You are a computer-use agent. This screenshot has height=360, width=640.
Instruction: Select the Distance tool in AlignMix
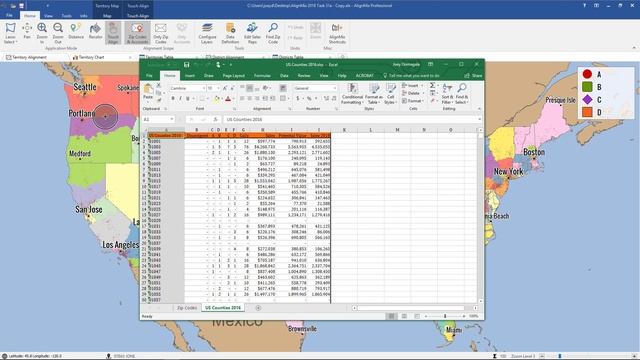(76, 31)
